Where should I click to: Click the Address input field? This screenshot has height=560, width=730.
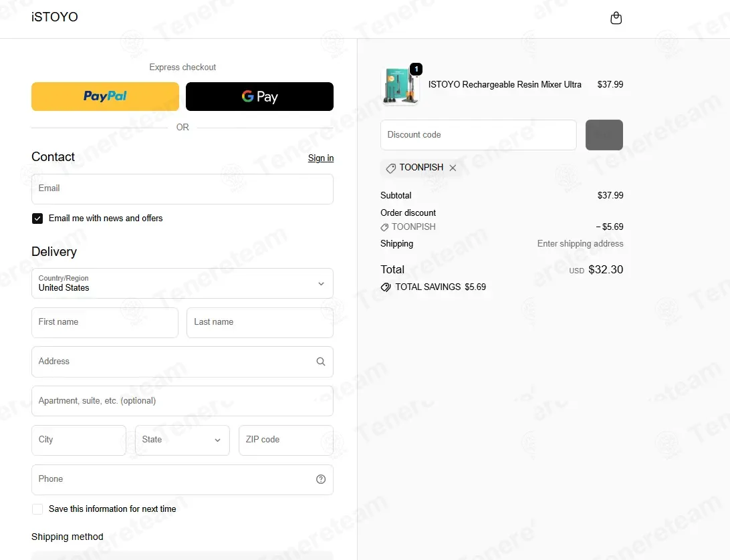182,362
